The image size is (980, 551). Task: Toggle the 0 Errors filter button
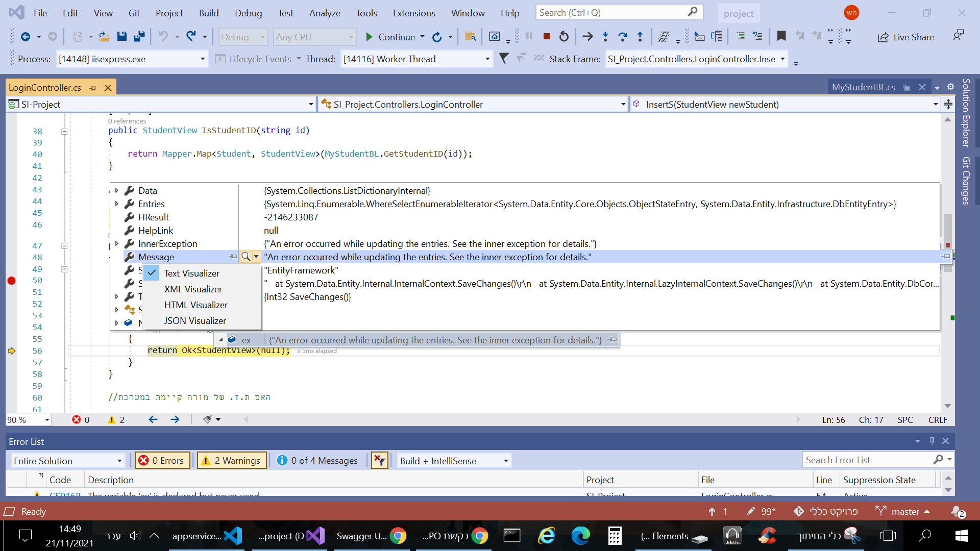(x=162, y=461)
